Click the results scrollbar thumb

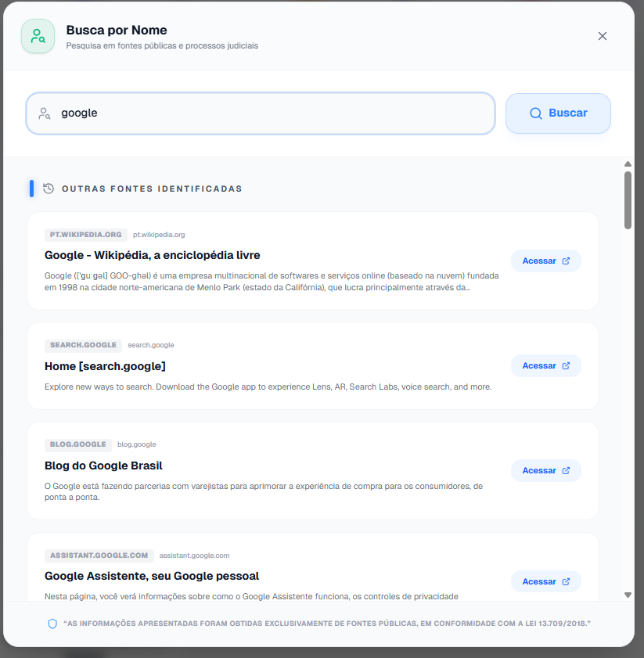(x=628, y=200)
